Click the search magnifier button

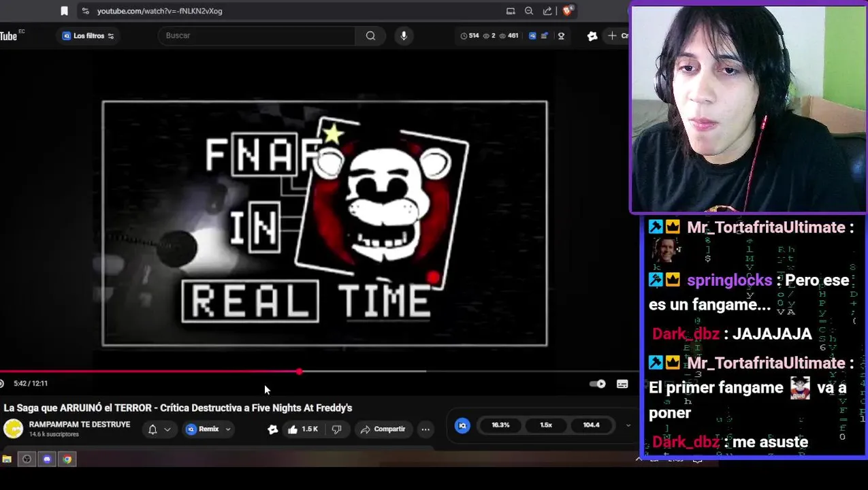click(x=370, y=35)
